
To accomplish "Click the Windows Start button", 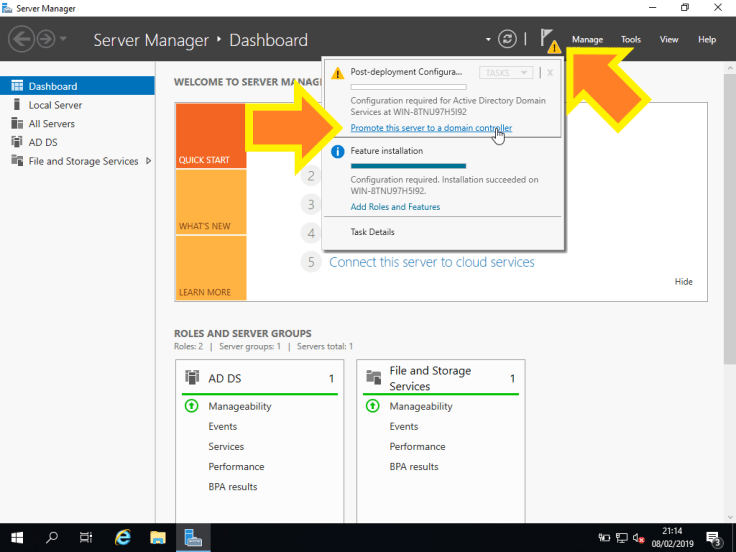I will [x=17, y=537].
